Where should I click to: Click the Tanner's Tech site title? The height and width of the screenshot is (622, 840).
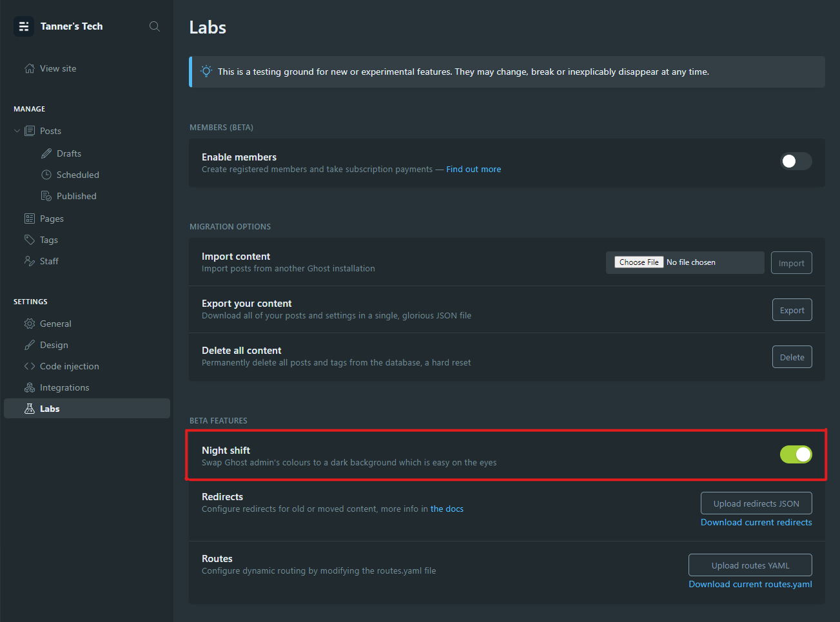click(x=72, y=26)
